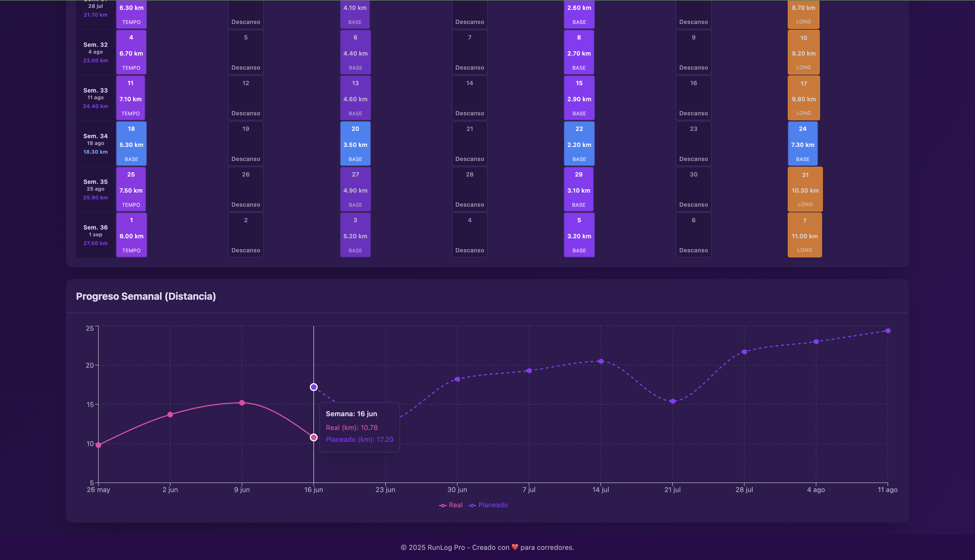Click the Planeado data point at 21 jul
This screenshot has width=975, height=560.
click(672, 401)
